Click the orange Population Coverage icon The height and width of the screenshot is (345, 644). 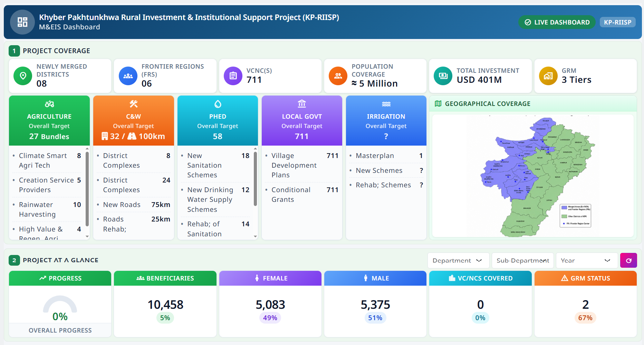(x=338, y=76)
